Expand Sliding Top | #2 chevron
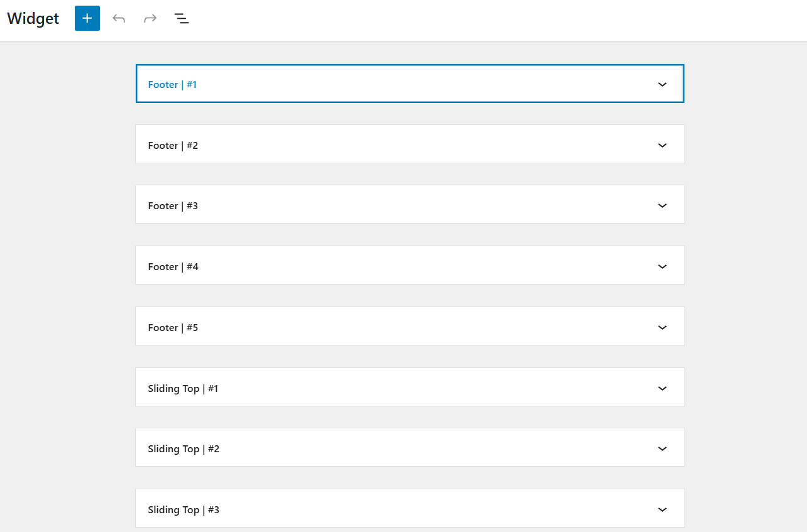The width and height of the screenshot is (807, 532). (662, 448)
